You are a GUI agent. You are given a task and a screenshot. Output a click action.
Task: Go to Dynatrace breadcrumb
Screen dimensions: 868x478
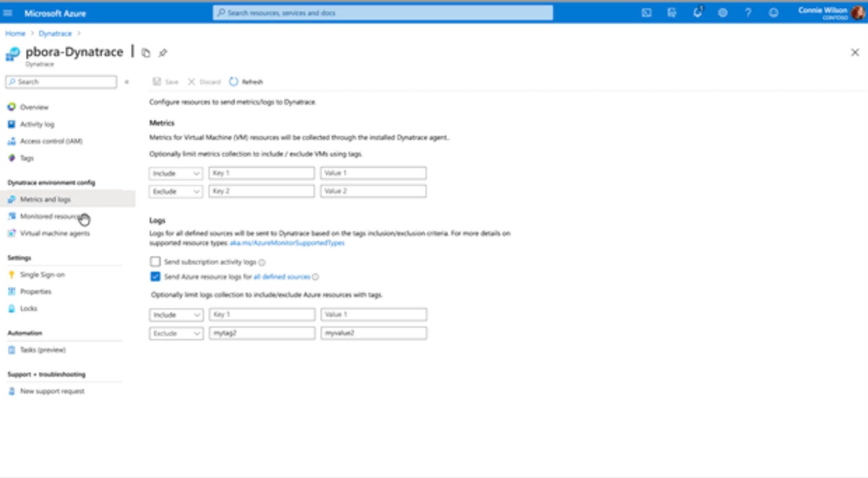(55, 33)
